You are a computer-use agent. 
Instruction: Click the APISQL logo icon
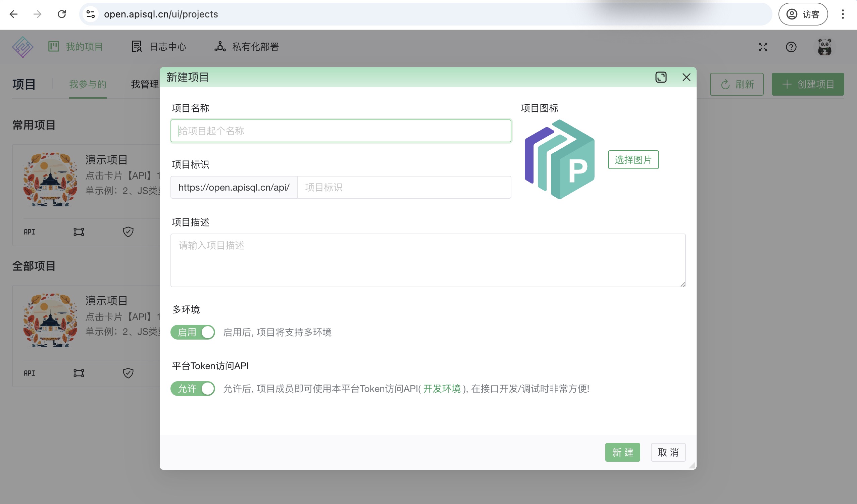[23, 47]
